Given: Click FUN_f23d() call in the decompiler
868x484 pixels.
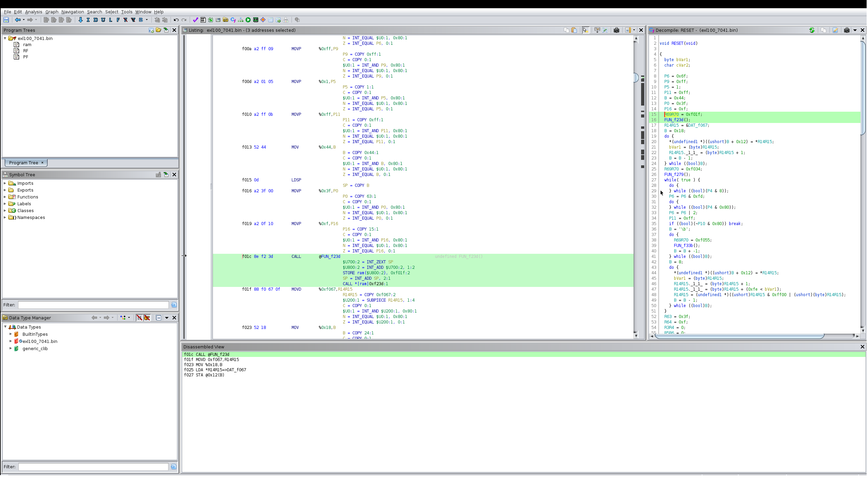Looking at the screenshot, I should click(x=677, y=120).
